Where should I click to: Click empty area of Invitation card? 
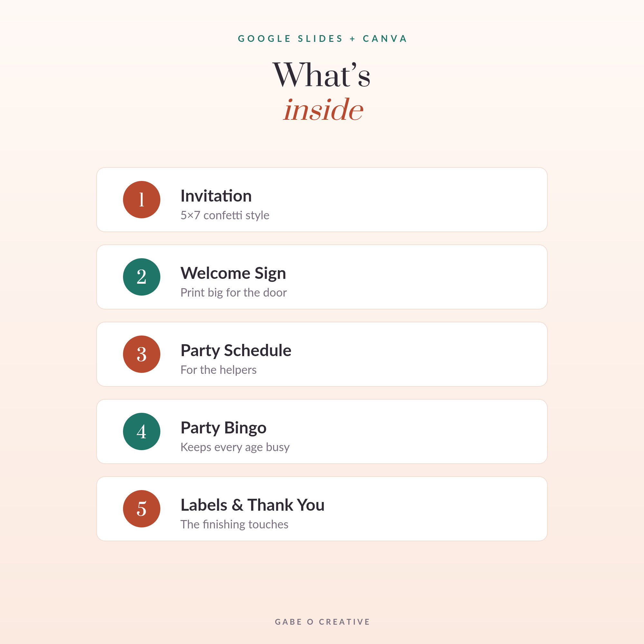pyautogui.click(x=417, y=200)
